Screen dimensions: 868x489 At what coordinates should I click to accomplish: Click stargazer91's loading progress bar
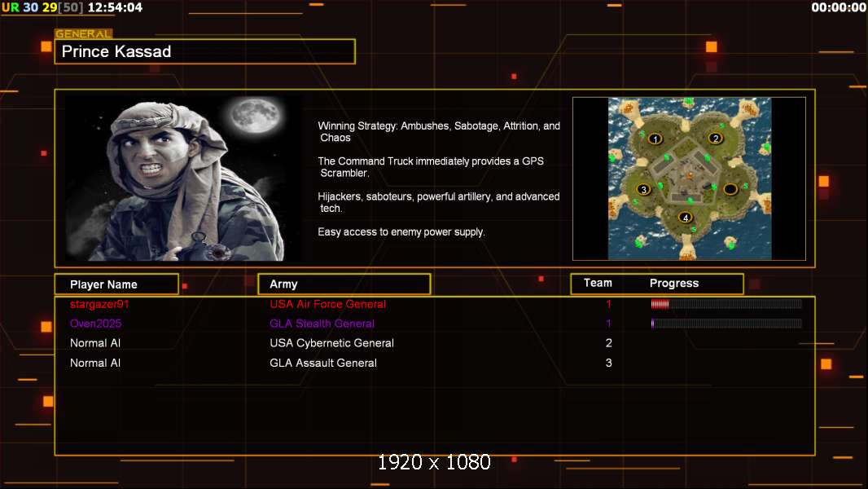726,303
